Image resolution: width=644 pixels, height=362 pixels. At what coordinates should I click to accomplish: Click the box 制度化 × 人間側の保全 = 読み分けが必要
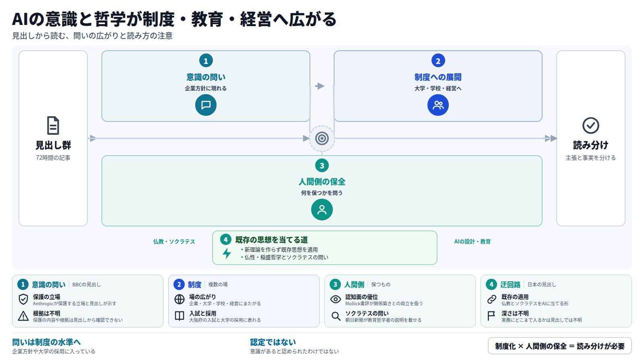pos(560,346)
